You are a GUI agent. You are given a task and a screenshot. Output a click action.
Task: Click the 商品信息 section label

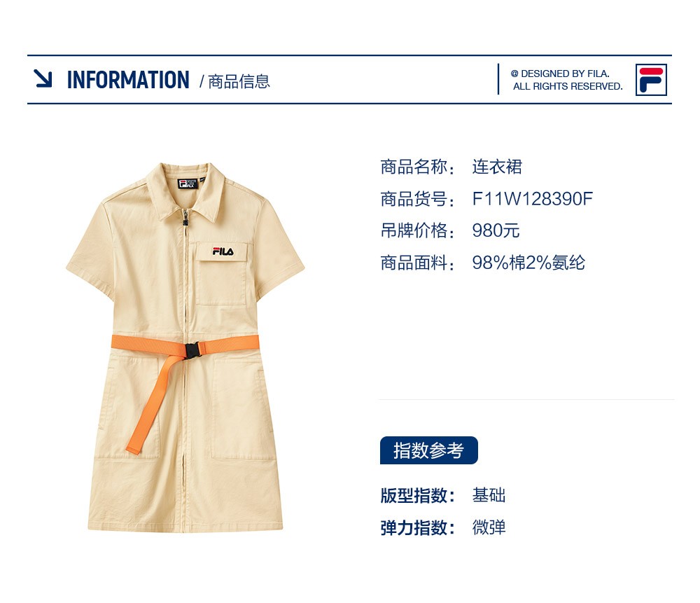239,82
